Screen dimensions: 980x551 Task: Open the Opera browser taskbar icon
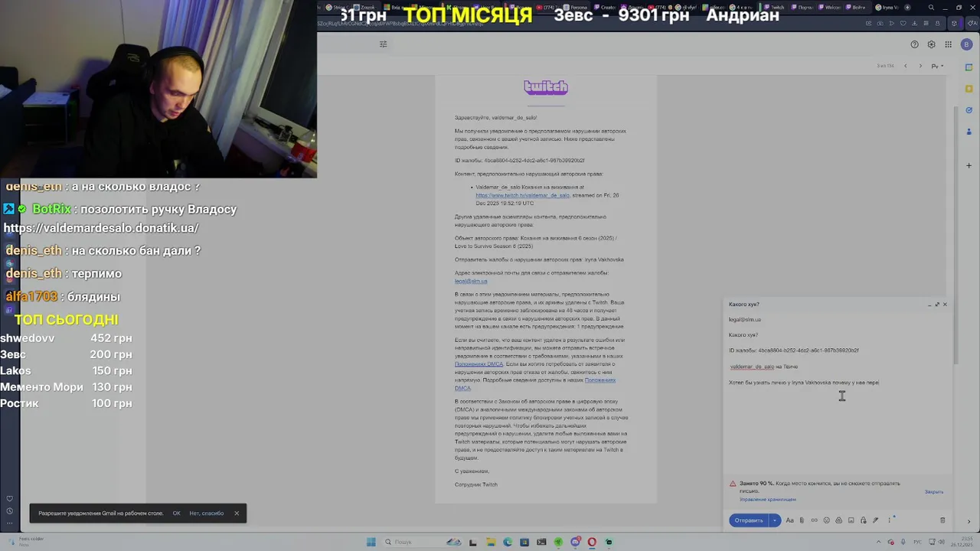592,542
